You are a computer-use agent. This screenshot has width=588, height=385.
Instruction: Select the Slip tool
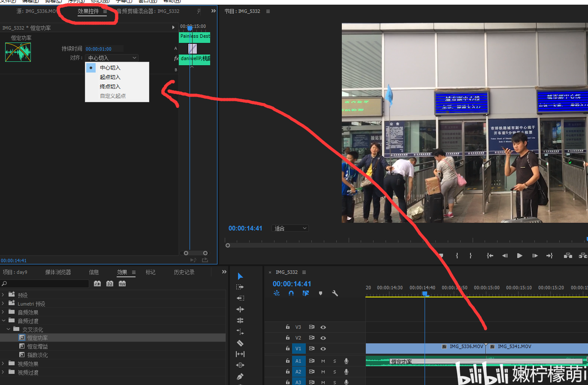coord(240,354)
